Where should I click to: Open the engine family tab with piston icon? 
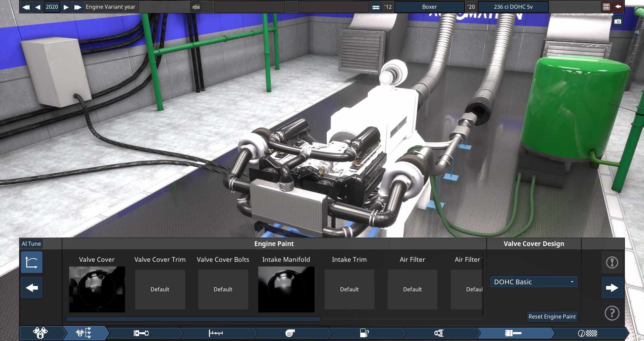click(x=40, y=333)
